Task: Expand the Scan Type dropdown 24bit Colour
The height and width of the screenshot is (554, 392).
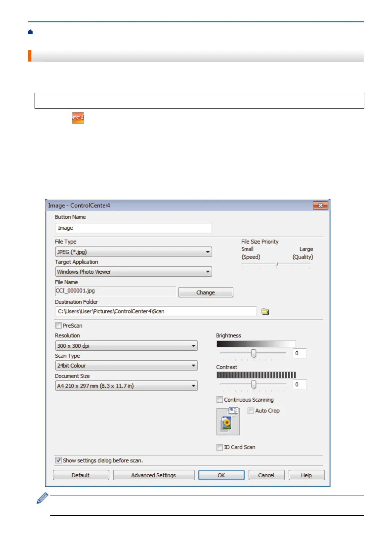Action: pos(126,365)
